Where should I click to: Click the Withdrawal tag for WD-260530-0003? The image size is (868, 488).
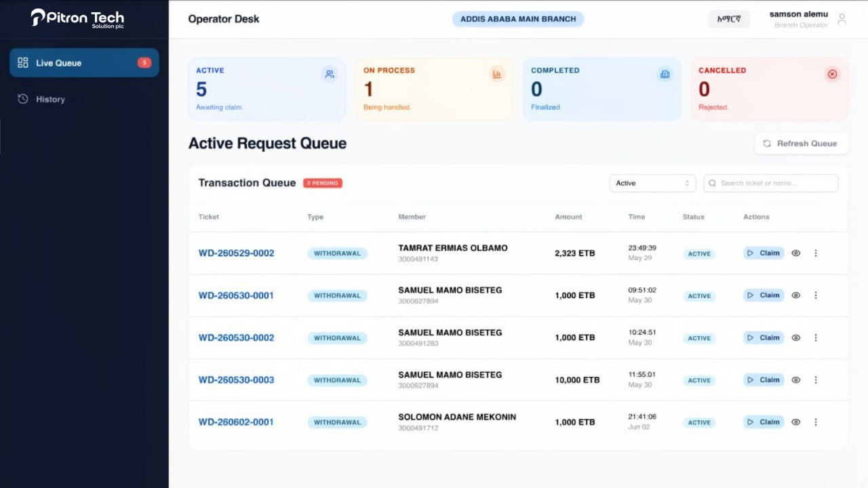tap(337, 380)
